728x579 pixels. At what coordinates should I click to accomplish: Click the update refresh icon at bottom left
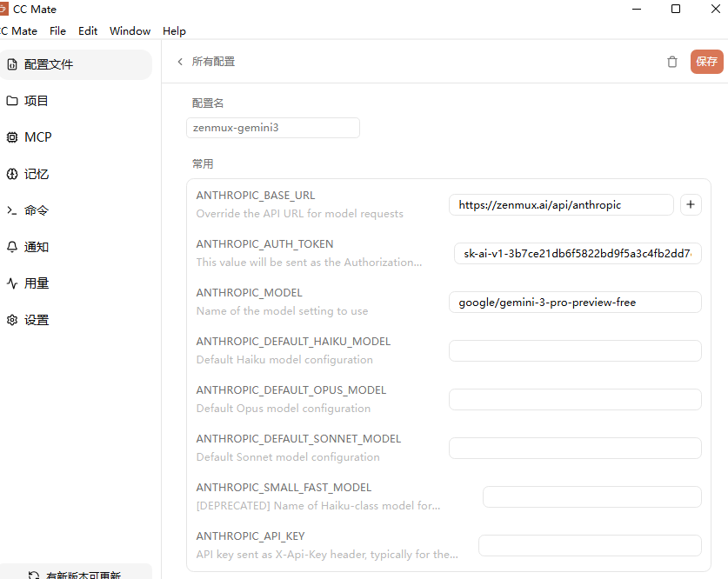[x=33, y=574]
